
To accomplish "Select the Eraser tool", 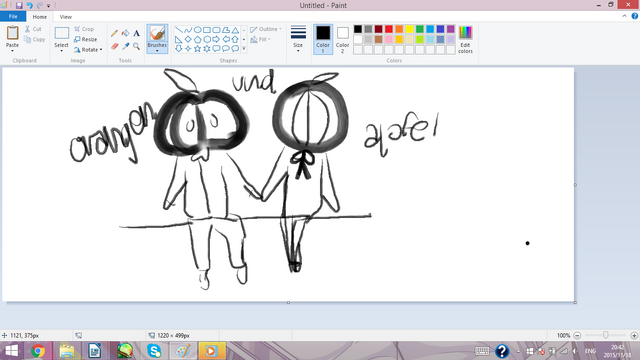I will point(115,46).
